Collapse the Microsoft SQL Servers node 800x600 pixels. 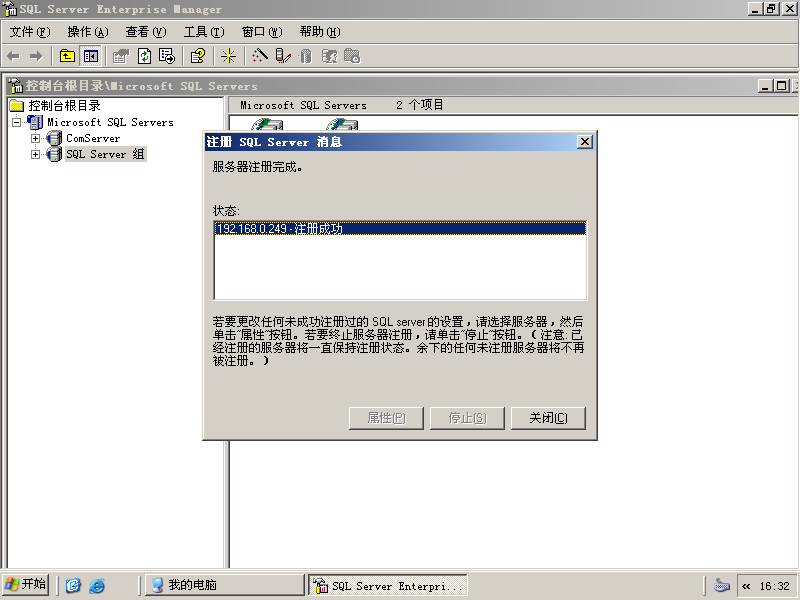17,122
